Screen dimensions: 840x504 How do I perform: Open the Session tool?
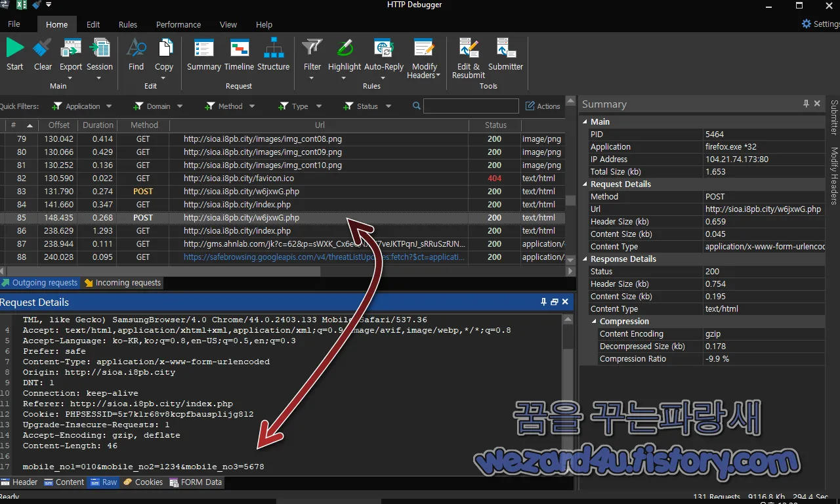(x=100, y=58)
